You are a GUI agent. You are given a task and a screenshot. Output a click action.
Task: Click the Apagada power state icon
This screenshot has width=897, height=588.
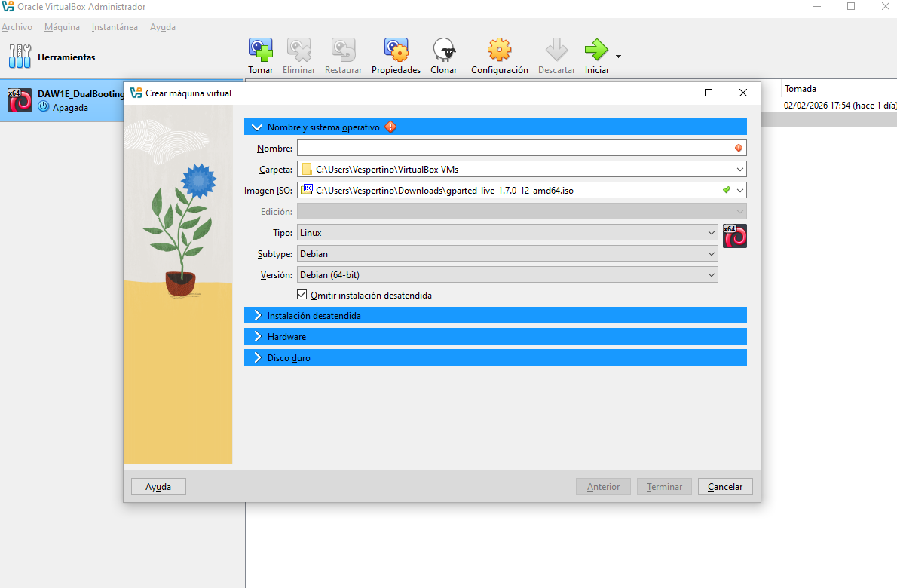point(44,106)
